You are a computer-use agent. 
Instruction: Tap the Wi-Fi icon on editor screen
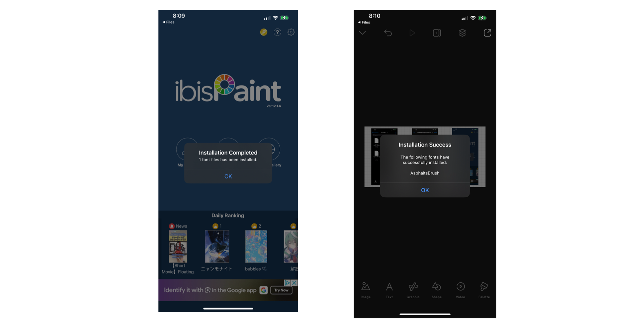(473, 18)
